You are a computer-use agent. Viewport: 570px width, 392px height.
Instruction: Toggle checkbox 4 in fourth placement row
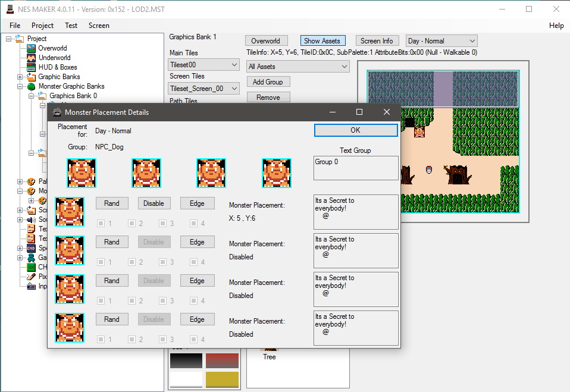click(194, 339)
